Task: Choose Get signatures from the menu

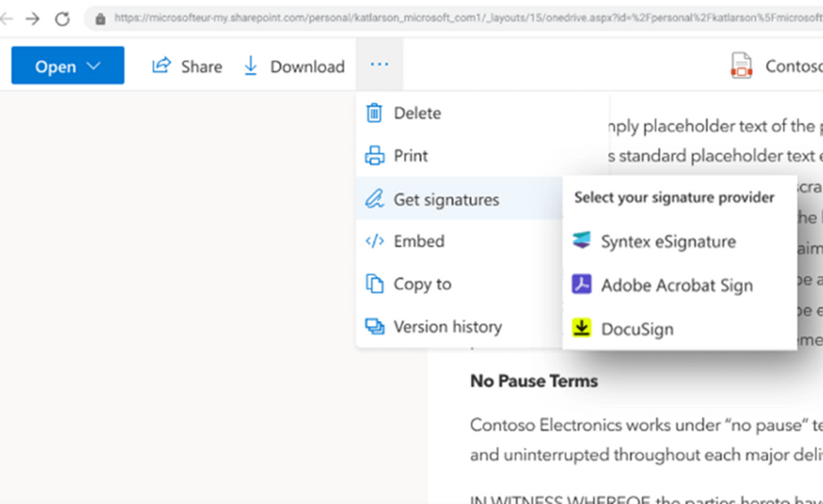Action: point(446,198)
